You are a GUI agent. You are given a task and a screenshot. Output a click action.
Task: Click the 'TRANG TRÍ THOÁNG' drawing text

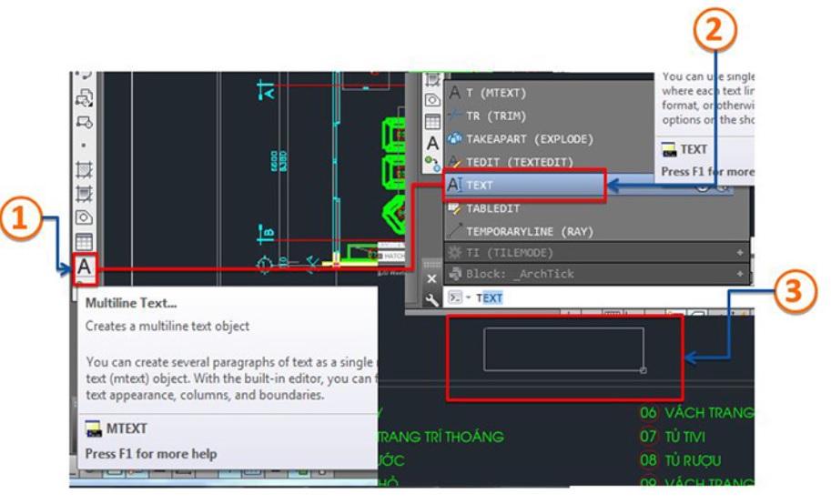click(441, 437)
